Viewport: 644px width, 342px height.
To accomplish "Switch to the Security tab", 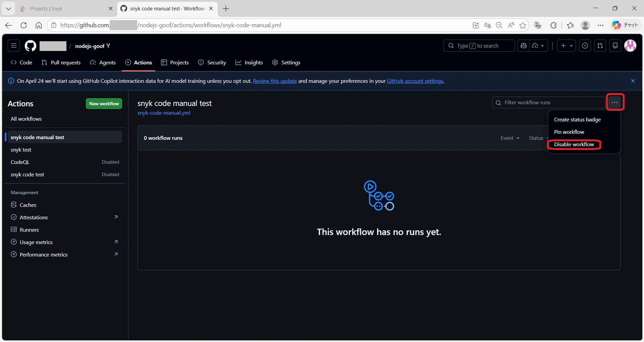I will 212,62.
